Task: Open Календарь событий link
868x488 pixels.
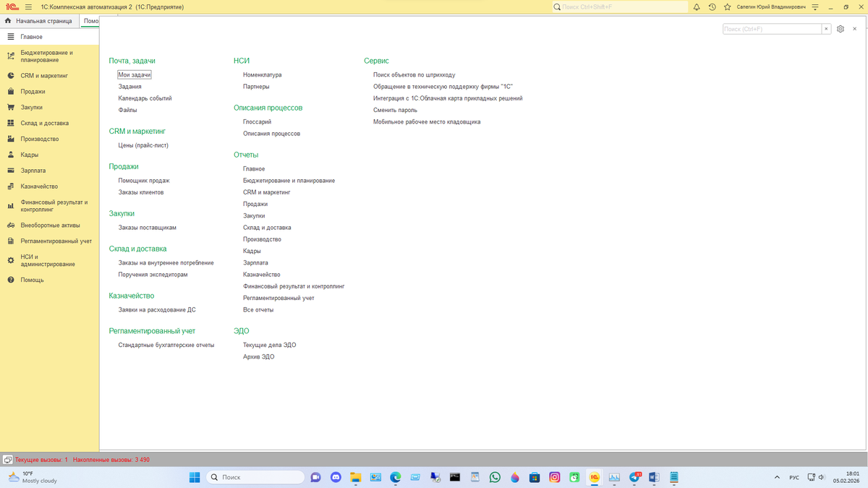Action: pyautogui.click(x=145, y=98)
